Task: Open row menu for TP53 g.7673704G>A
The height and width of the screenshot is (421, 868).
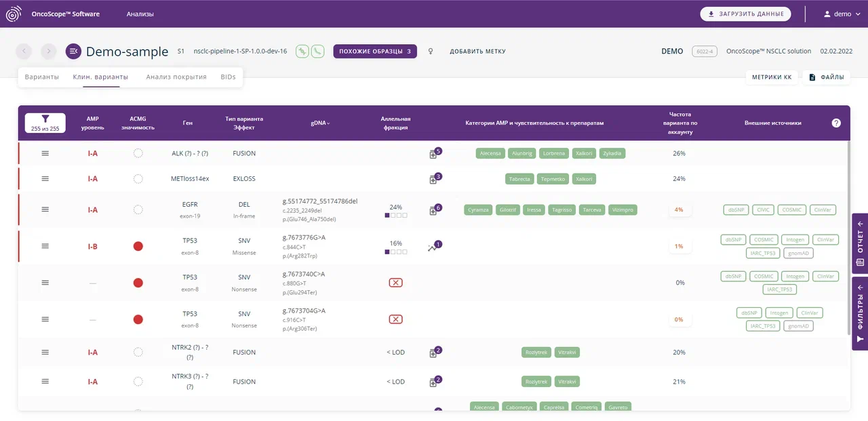Action: 45,319
